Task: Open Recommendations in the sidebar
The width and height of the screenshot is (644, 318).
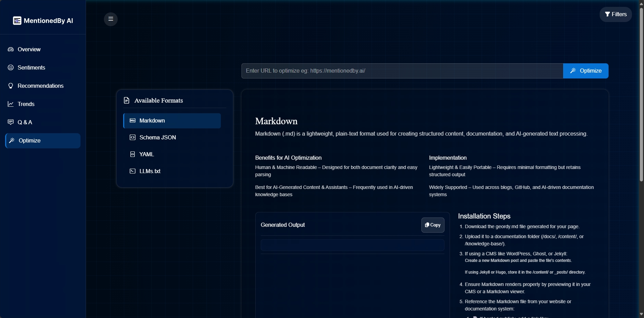Action: [x=43, y=86]
